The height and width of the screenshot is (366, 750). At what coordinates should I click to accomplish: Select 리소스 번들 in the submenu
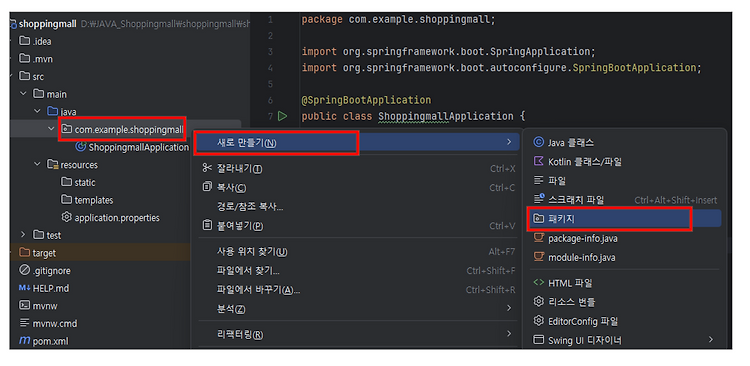pyautogui.click(x=624, y=302)
